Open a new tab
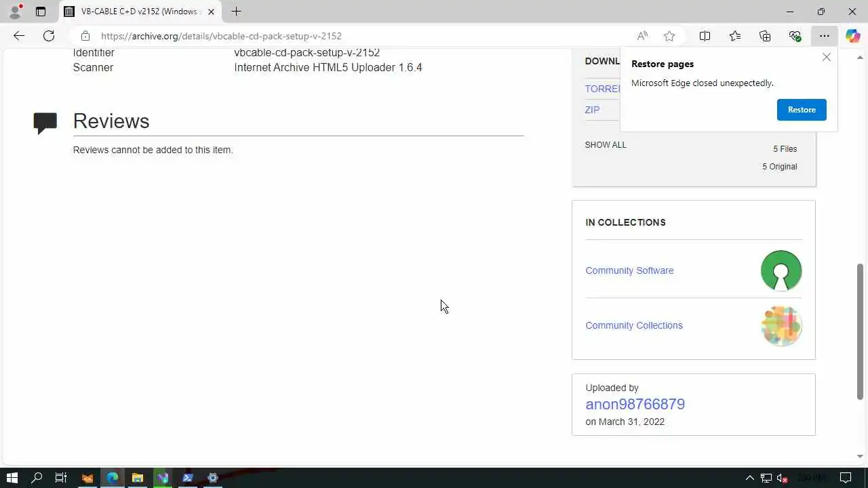868x488 pixels. 236,12
